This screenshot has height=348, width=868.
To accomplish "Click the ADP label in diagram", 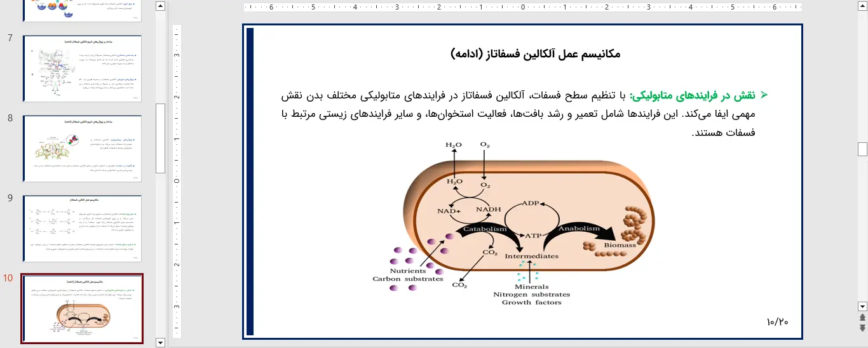I will (530, 203).
